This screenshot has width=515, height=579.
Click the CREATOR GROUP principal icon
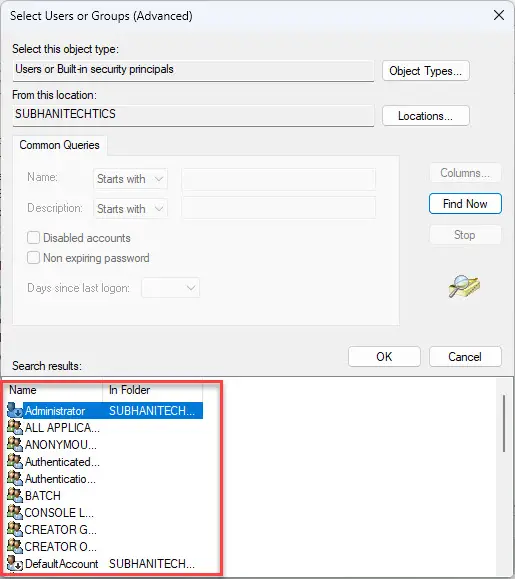15,529
